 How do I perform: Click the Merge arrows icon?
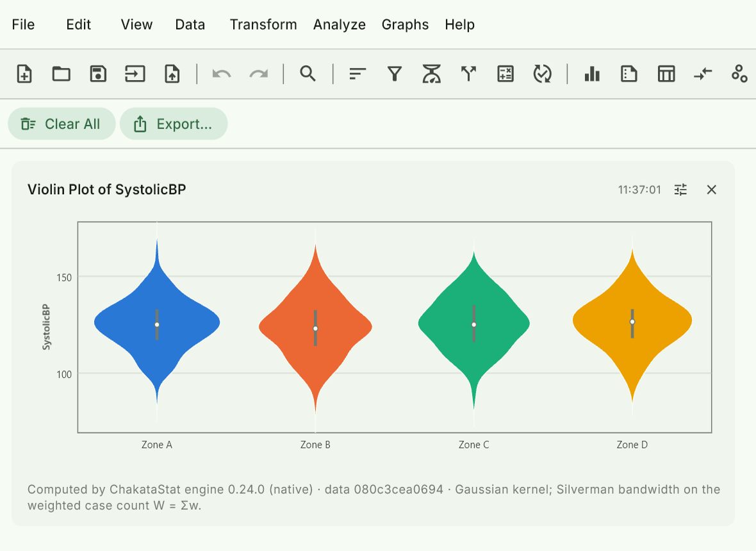click(703, 74)
